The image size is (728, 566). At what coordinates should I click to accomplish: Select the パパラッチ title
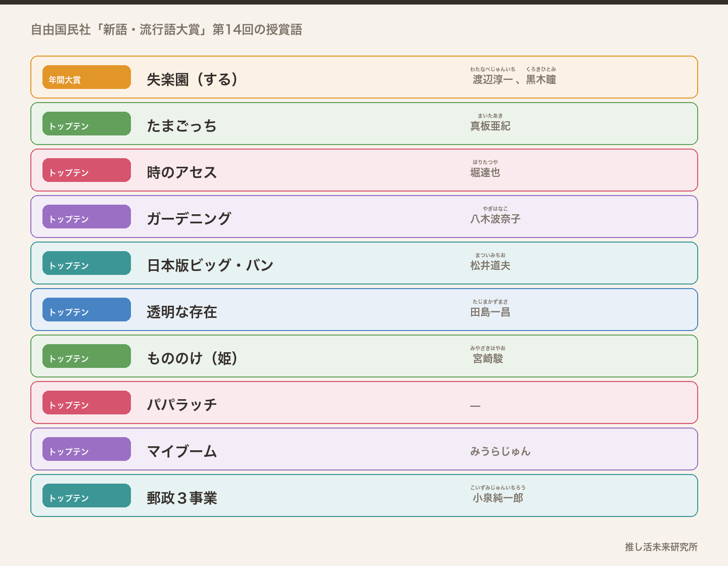click(x=181, y=405)
